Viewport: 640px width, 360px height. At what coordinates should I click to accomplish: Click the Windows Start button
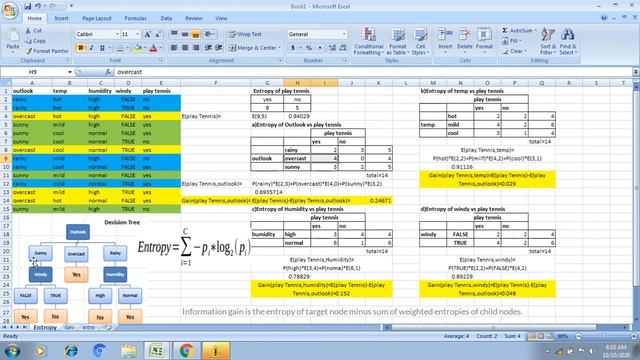[13, 351]
